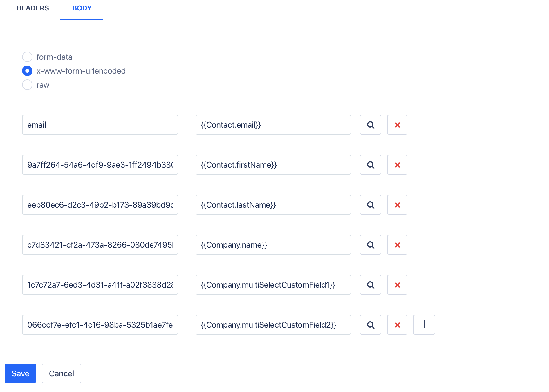Delete the email parameter row
Image resolution: width=549 pixels, height=392 pixels.
(x=397, y=125)
